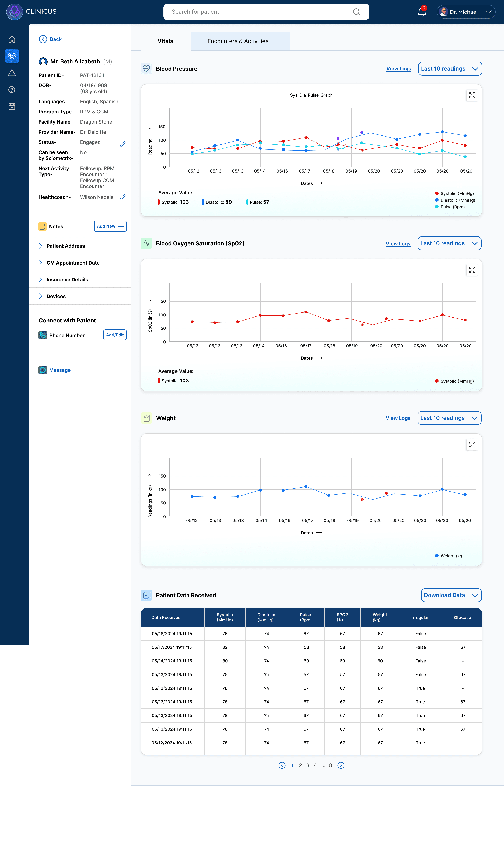Open the Download Data dropdown
Viewport: 504px width, 856px height.
(451, 595)
